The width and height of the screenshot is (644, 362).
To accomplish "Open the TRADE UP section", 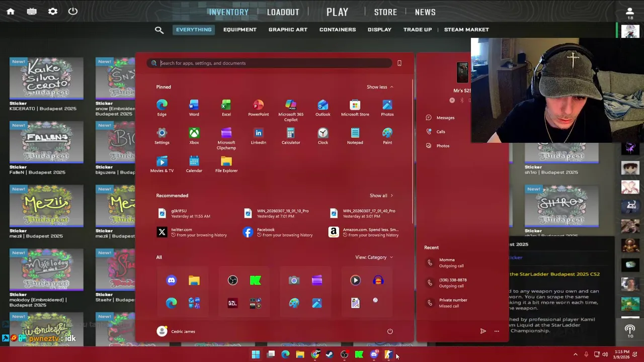I will coord(418,30).
